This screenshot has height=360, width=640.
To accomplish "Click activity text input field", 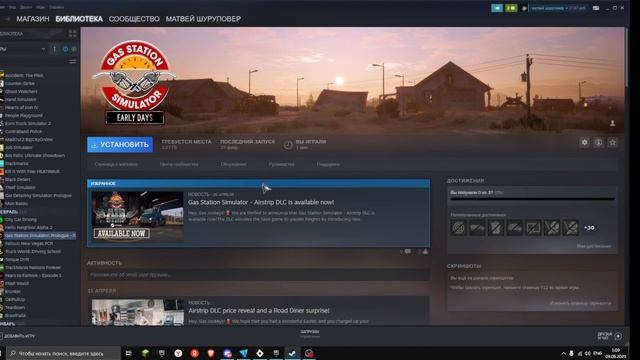I will pyautogui.click(x=258, y=275).
